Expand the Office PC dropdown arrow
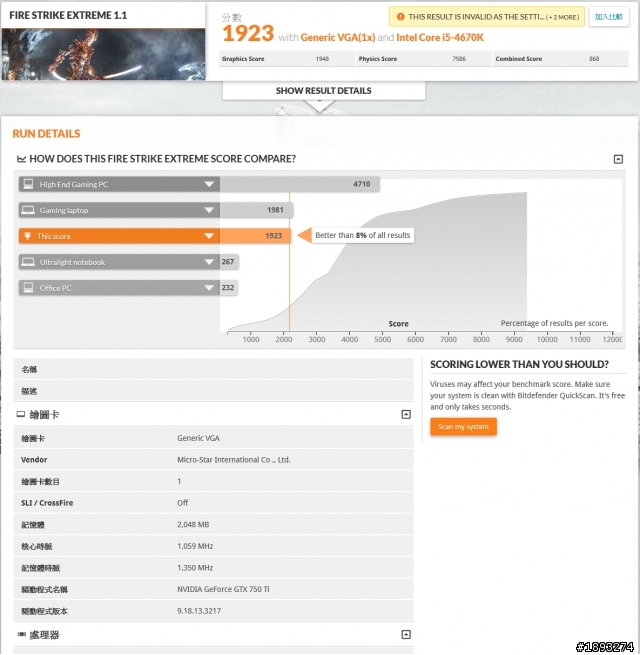Viewport: 640px width, 655px height. 209,288
